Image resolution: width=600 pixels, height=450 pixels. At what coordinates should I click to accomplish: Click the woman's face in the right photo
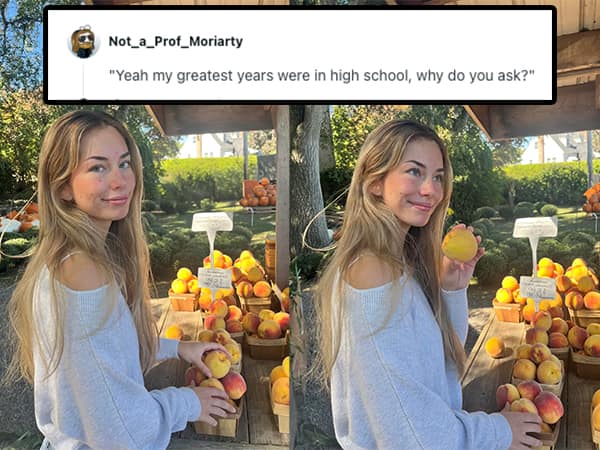(x=415, y=183)
